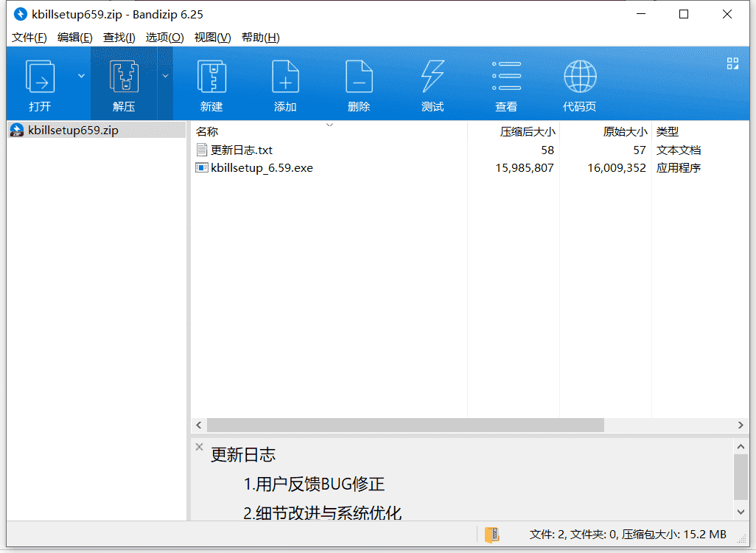The height and width of the screenshot is (553, 756).
Task: Sort by the 类型 column header
Action: pyautogui.click(x=700, y=131)
